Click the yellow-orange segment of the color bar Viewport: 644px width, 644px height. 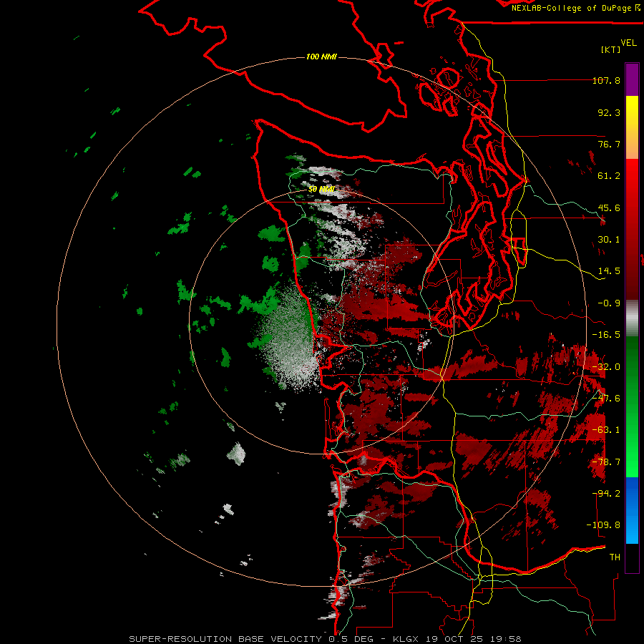coord(632,127)
